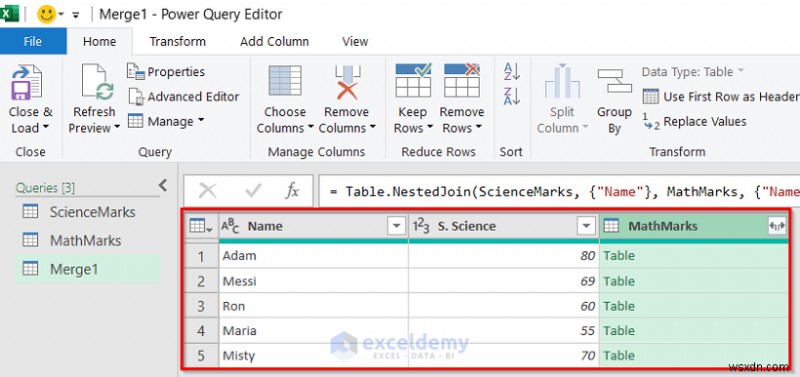
Task: Open the S. Science column filter dropdown
Action: pyautogui.click(x=586, y=226)
